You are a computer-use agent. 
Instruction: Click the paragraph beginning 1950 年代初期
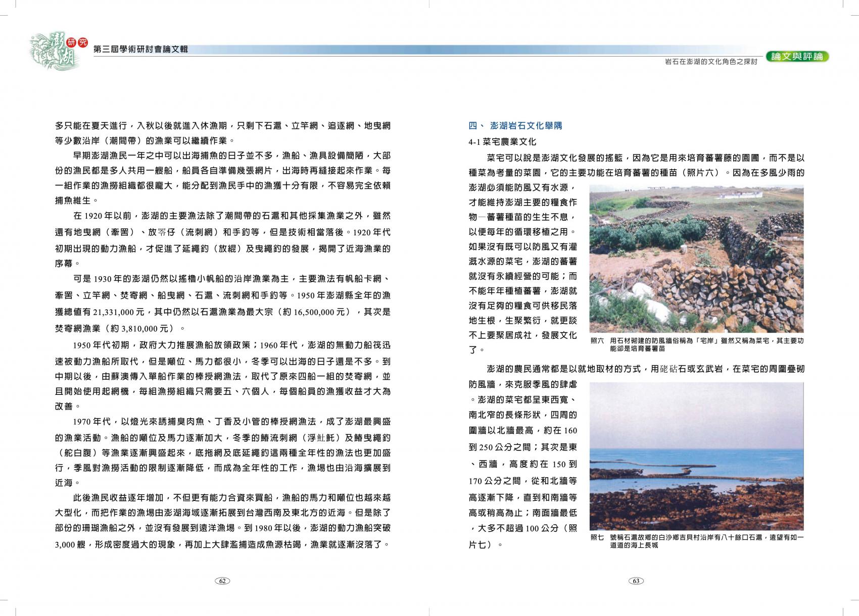(222, 376)
